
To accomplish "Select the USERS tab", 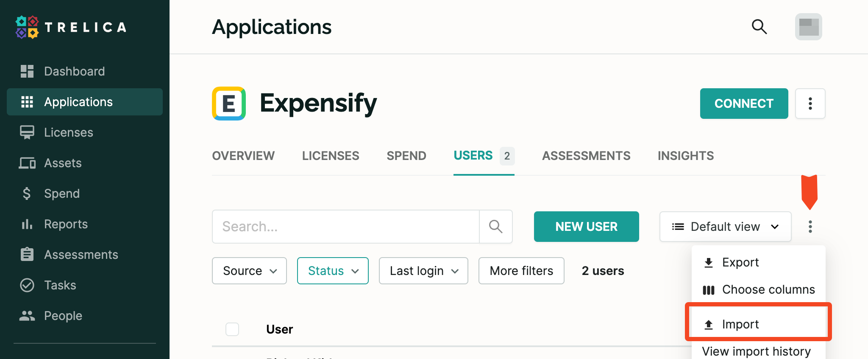I will [x=484, y=156].
